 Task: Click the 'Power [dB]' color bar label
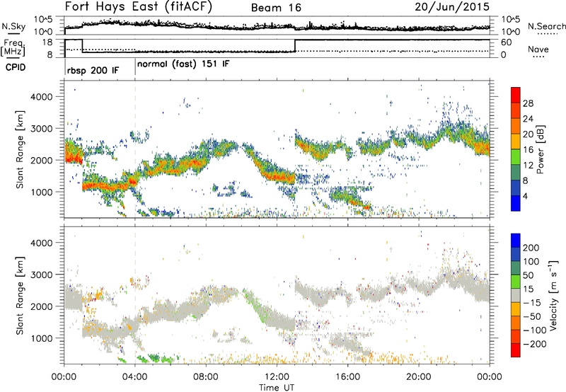click(x=541, y=149)
